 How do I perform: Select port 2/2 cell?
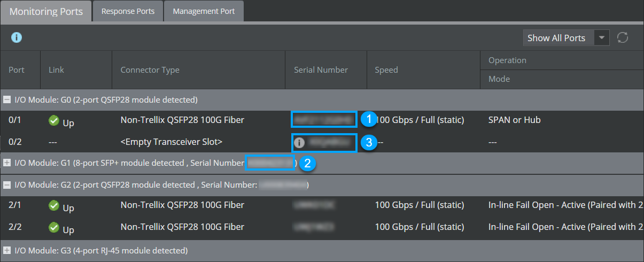coord(14,227)
